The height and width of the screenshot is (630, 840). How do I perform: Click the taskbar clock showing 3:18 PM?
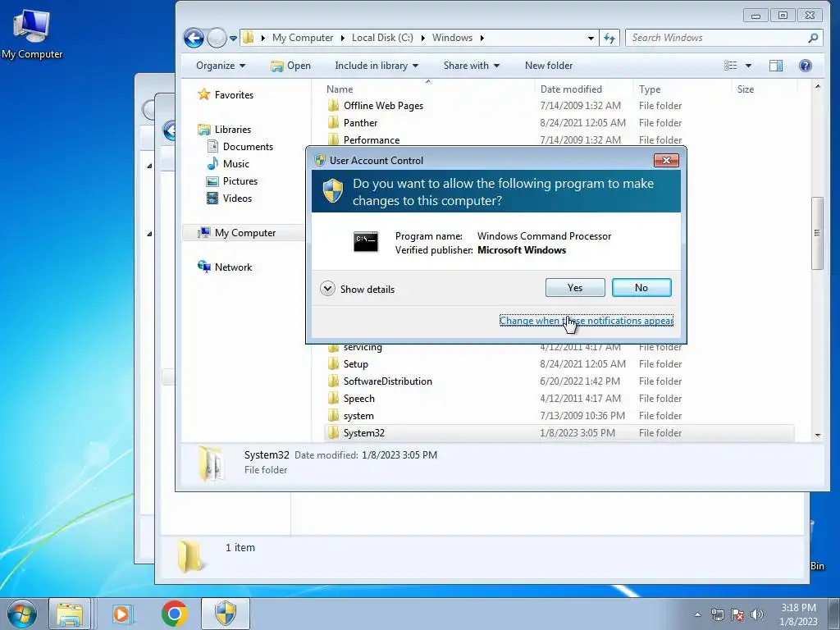[x=798, y=614]
